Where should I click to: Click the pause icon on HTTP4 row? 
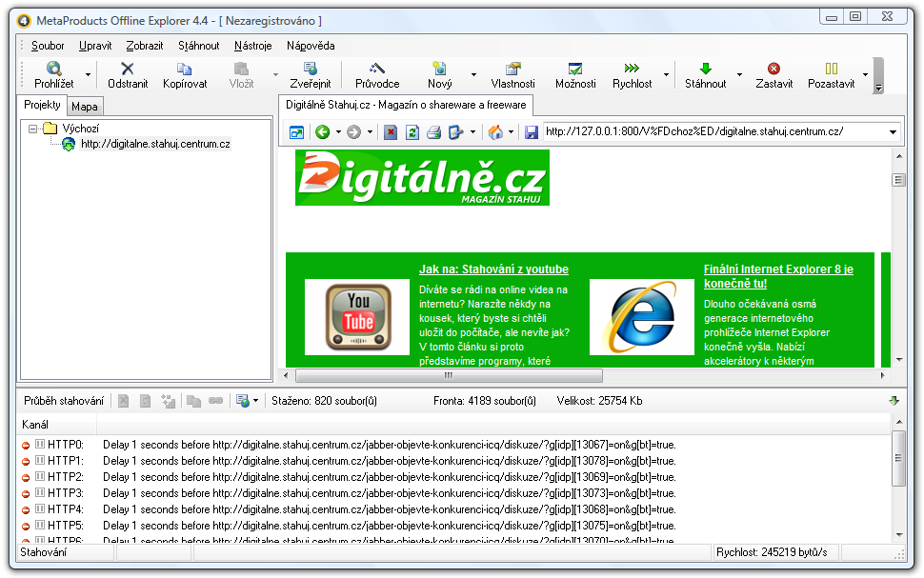point(40,508)
